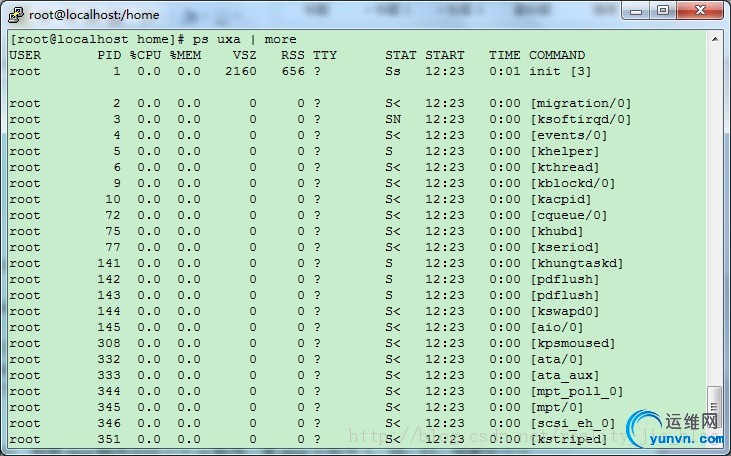Click the [kseriod] process name
The width and height of the screenshot is (731, 456).
565,248
